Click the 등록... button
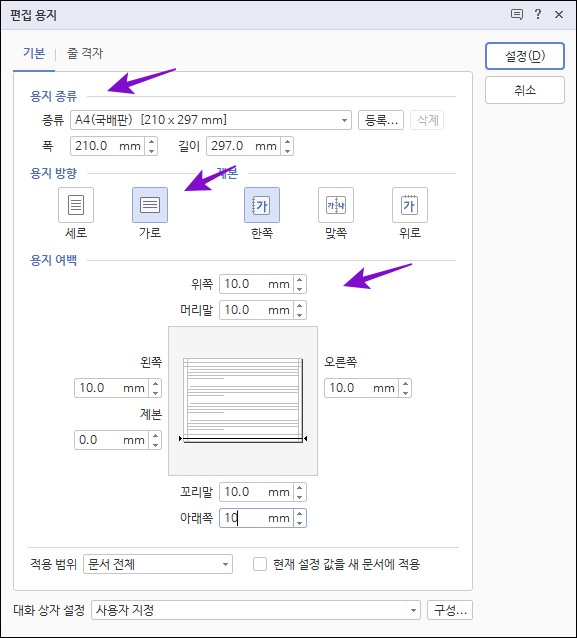The image size is (577, 638). [x=381, y=120]
